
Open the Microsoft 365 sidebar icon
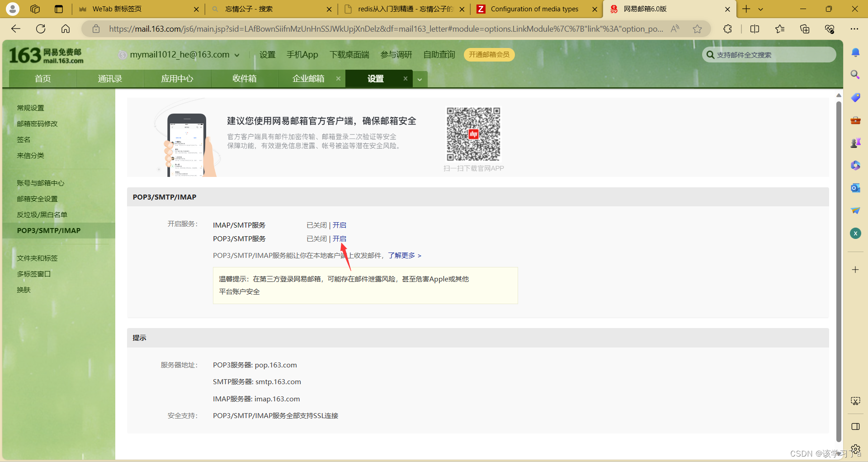point(855,166)
